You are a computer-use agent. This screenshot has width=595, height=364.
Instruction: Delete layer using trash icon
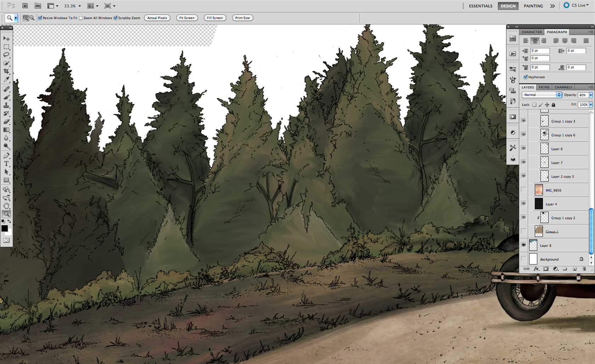(584, 269)
